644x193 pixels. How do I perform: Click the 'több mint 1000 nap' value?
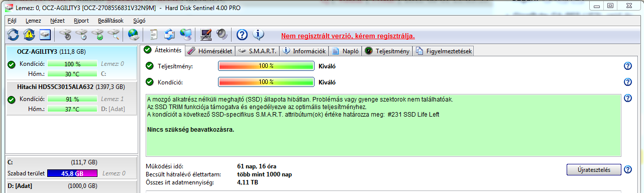[264, 174]
